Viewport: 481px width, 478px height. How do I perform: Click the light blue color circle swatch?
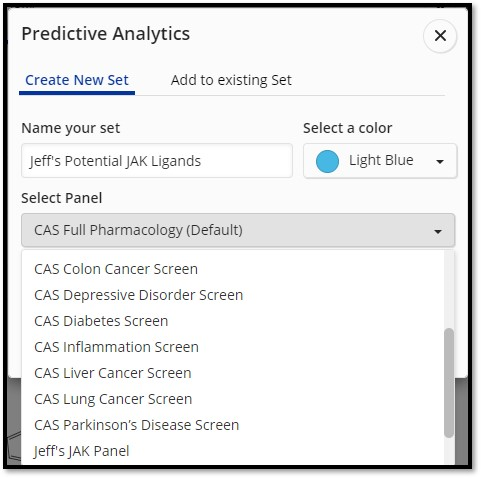pos(327,161)
